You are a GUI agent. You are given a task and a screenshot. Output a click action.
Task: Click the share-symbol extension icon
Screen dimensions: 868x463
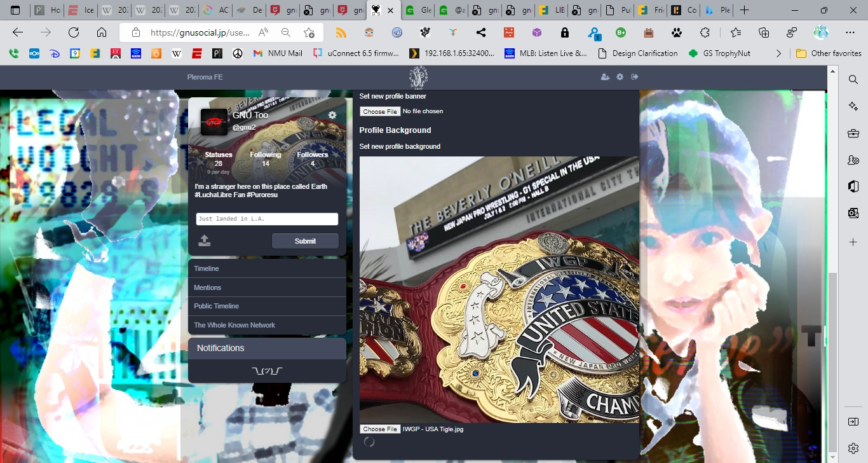[x=481, y=32]
